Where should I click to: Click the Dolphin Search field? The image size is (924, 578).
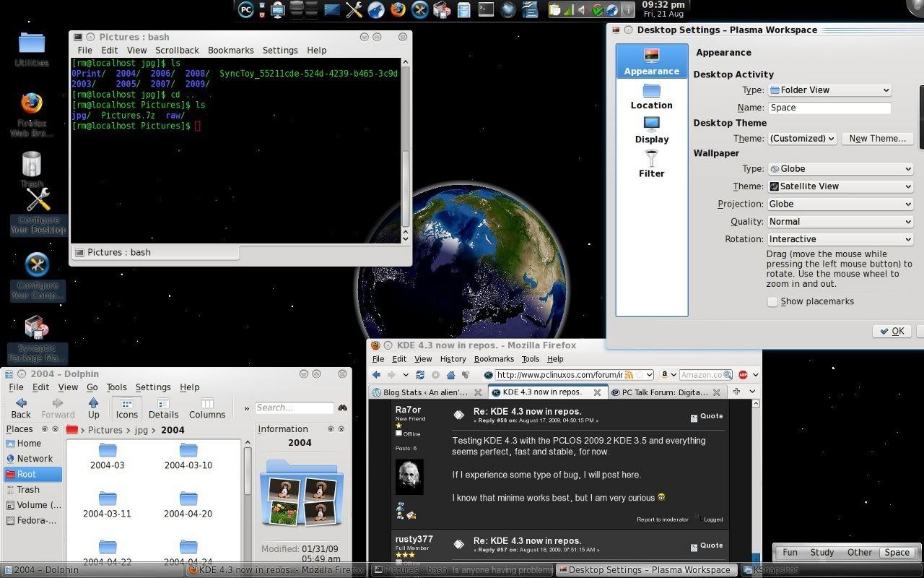pyautogui.click(x=295, y=407)
